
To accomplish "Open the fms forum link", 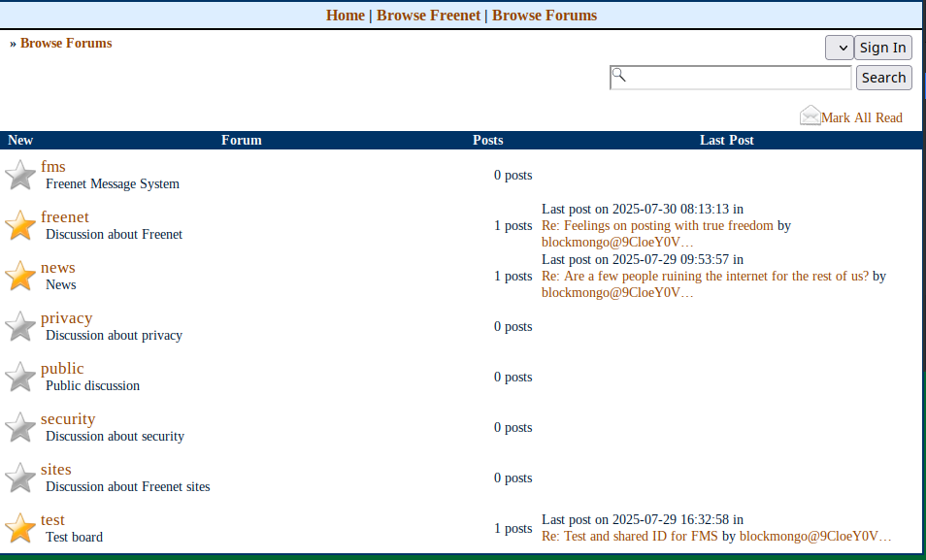I will coord(53,167).
